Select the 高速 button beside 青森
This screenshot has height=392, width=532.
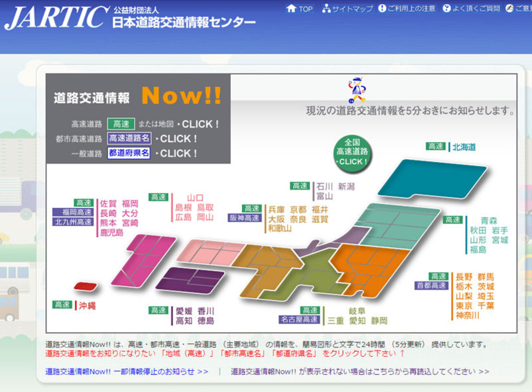[453, 220]
